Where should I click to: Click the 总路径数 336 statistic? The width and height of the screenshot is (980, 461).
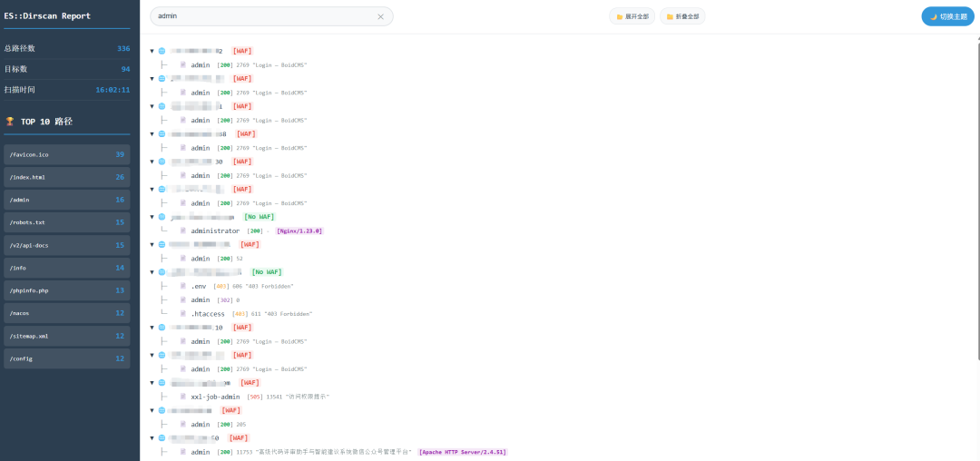coord(67,48)
